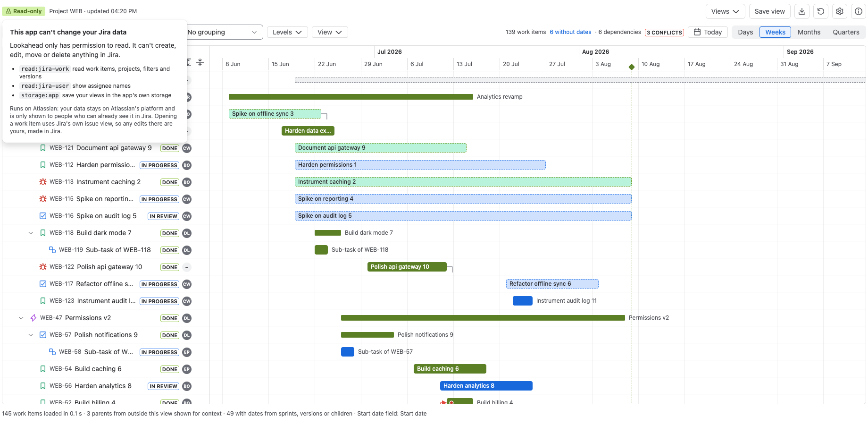Click the Build caching 6 timeline bar
This screenshot has height=425, width=868.
click(450, 369)
